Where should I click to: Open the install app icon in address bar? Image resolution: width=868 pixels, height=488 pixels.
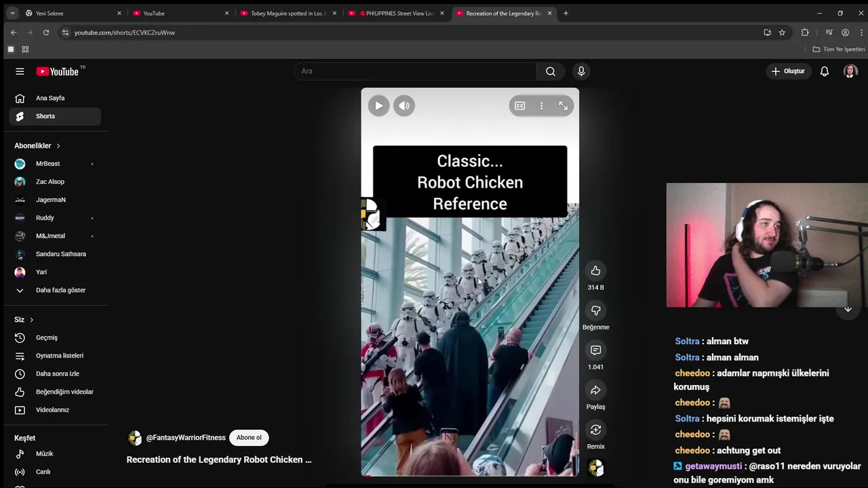click(767, 33)
